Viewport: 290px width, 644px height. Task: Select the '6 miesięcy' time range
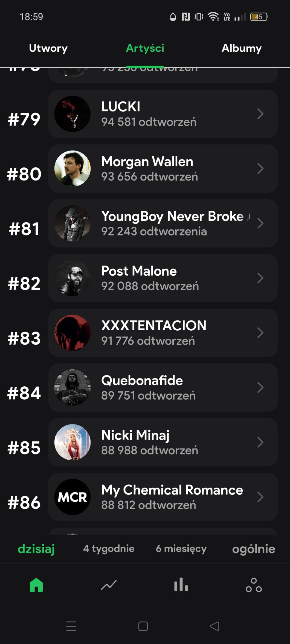[x=181, y=549]
